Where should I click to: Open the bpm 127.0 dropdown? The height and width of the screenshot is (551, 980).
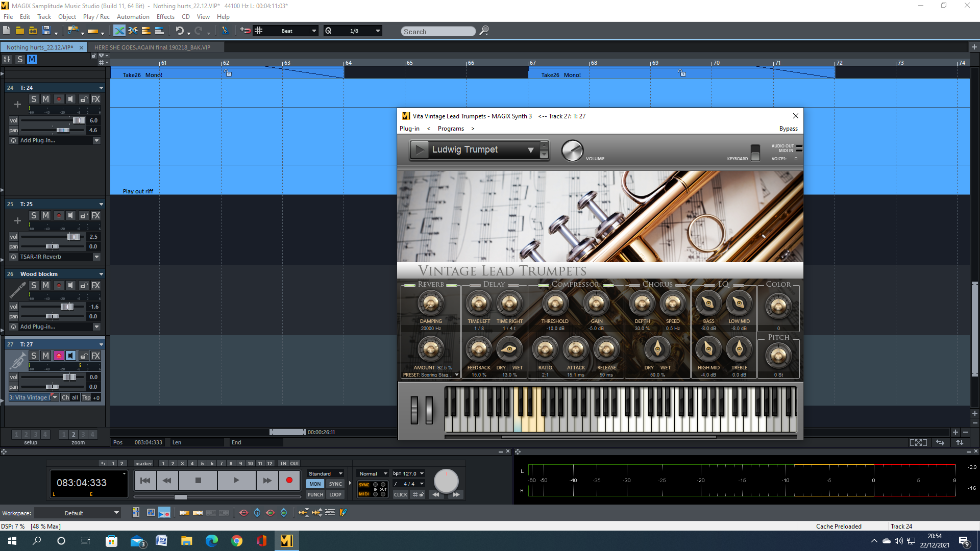422,474
